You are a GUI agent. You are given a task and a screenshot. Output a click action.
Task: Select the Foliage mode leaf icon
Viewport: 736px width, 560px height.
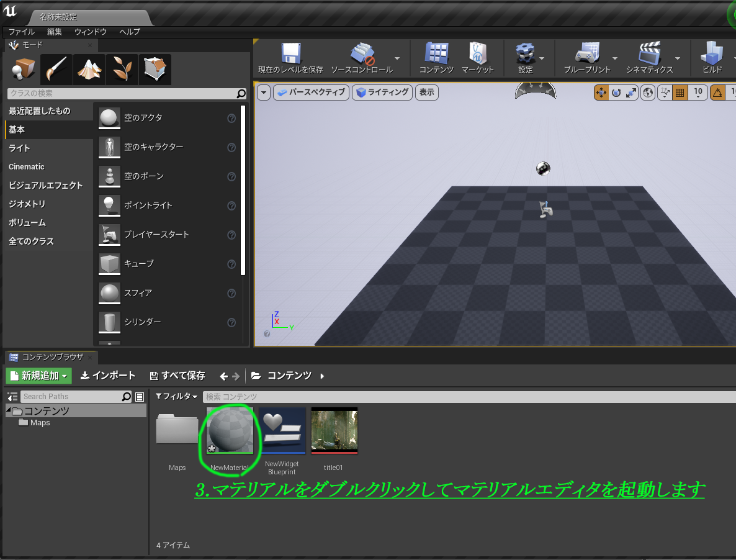pyautogui.click(x=122, y=69)
